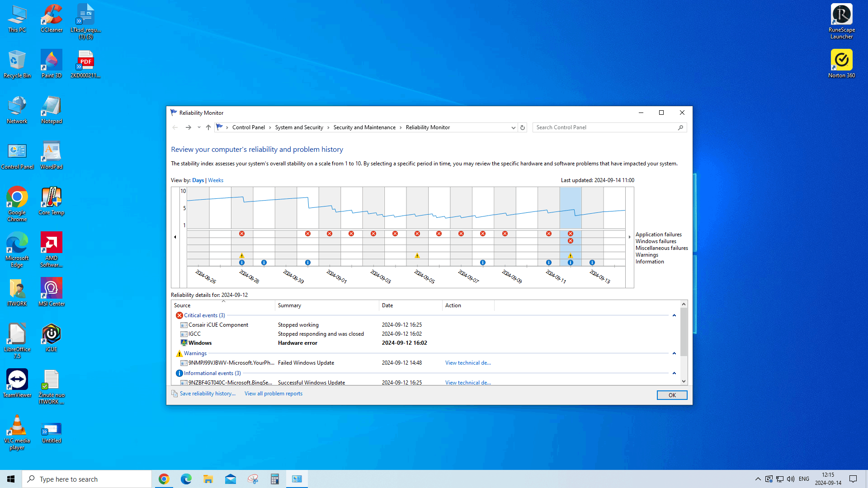
Task: Click the 2024-09-13 information icon in the chart
Action: (x=592, y=263)
